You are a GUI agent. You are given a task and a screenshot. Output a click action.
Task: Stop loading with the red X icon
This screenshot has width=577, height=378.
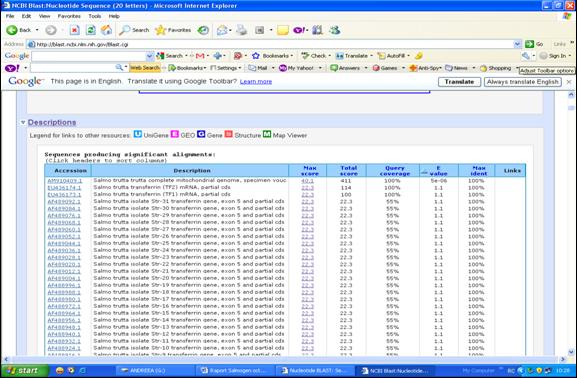pyautogui.click(x=75, y=30)
